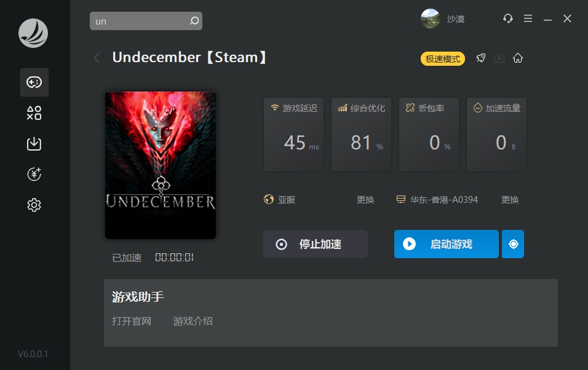The image size is (588, 370).
Task: Change the 亚服 region with 更换
Action: pyautogui.click(x=365, y=200)
